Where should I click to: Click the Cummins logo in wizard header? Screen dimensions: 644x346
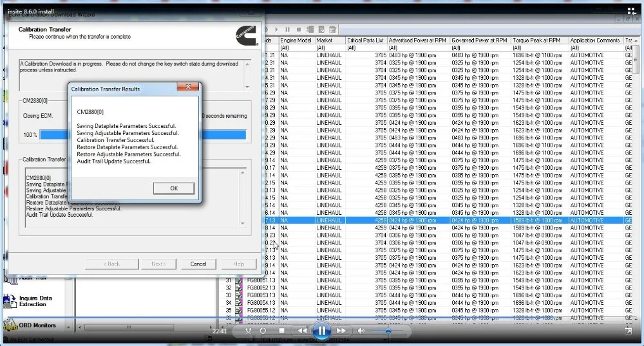click(x=247, y=35)
